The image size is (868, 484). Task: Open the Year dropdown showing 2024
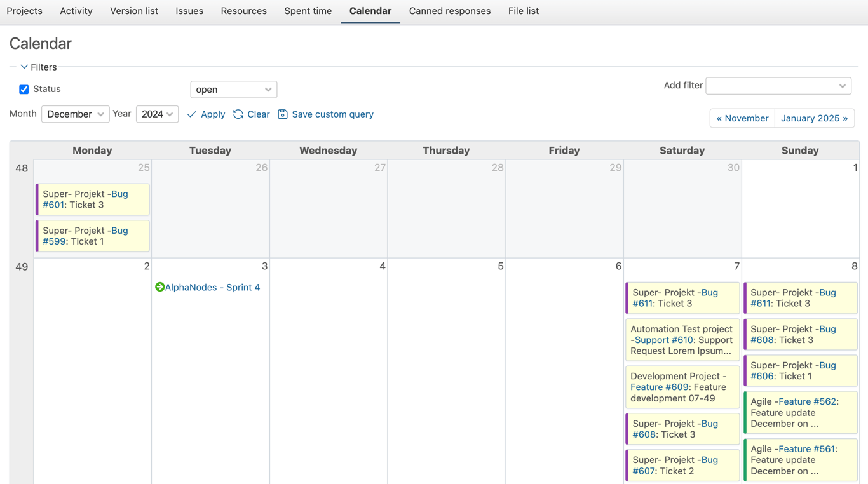pos(157,114)
